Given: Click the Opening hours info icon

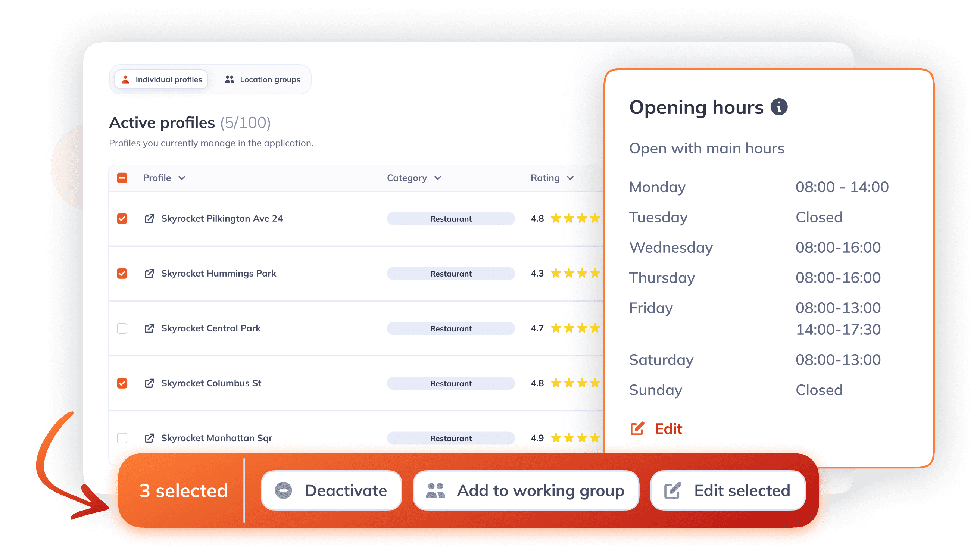Looking at the screenshot, I should tap(779, 107).
